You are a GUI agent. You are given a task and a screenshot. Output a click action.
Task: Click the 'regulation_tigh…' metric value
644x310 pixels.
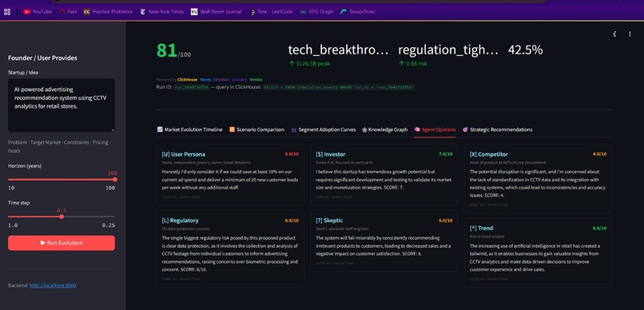448,50
